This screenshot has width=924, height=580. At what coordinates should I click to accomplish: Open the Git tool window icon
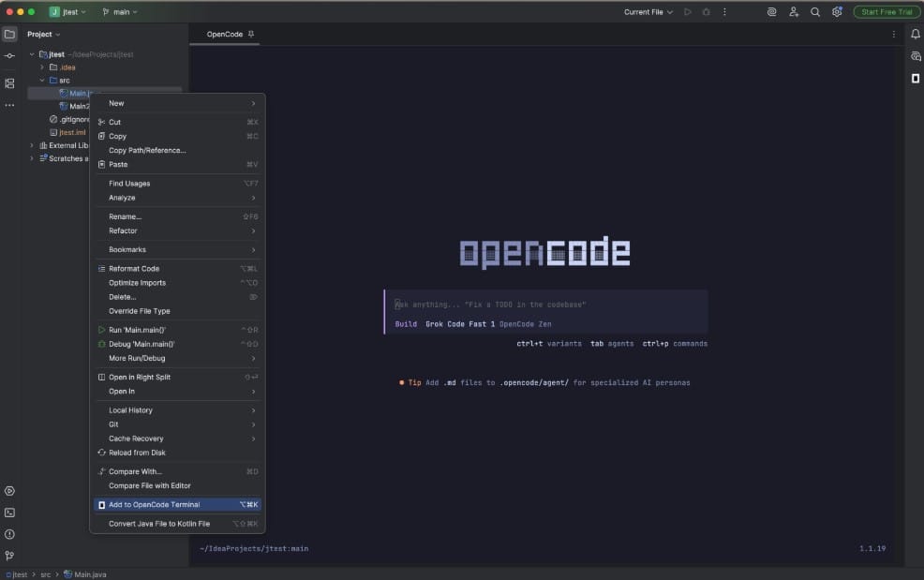click(9, 556)
